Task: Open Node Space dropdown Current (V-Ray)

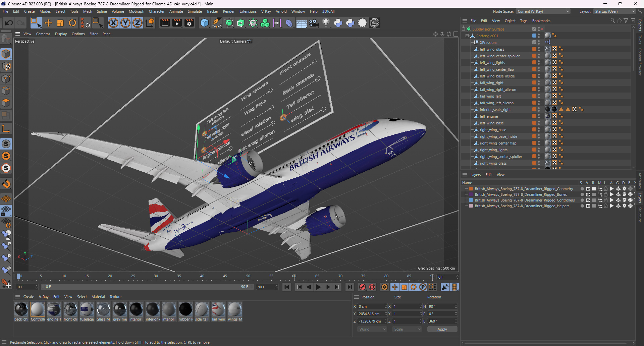Action: [543, 11]
